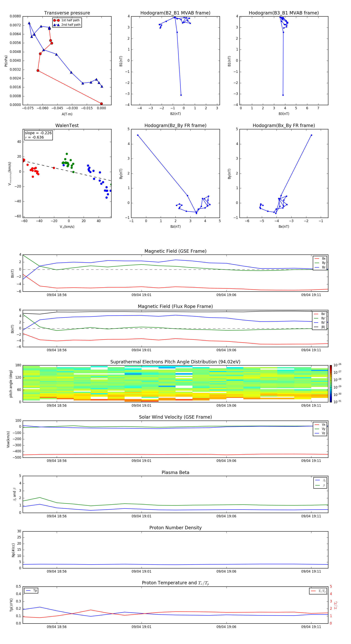Screen dimensions: 351x644
Task: Click the "0.0080" tick on Transverse pressure axis
Action: click(x=15, y=16)
